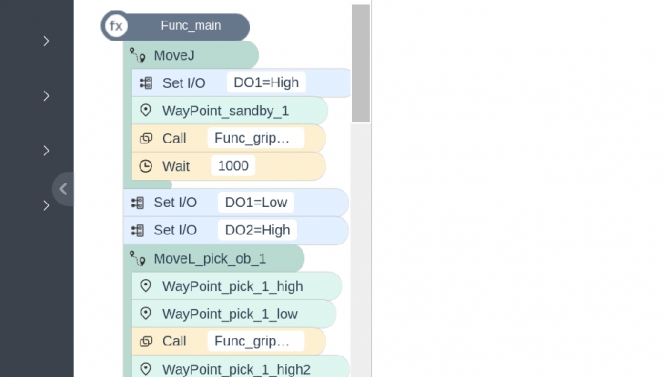
Task: Click the Set I/O icon for DO1=Low
Action: 137,203
